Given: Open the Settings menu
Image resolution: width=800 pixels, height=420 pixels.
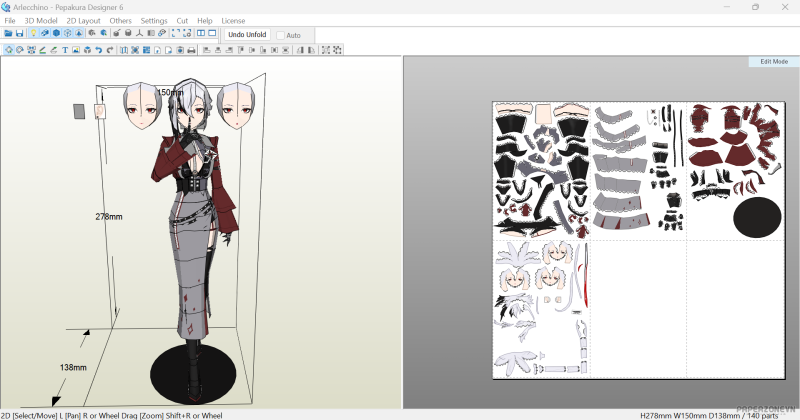Looking at the screenshot, I should 154,21.
